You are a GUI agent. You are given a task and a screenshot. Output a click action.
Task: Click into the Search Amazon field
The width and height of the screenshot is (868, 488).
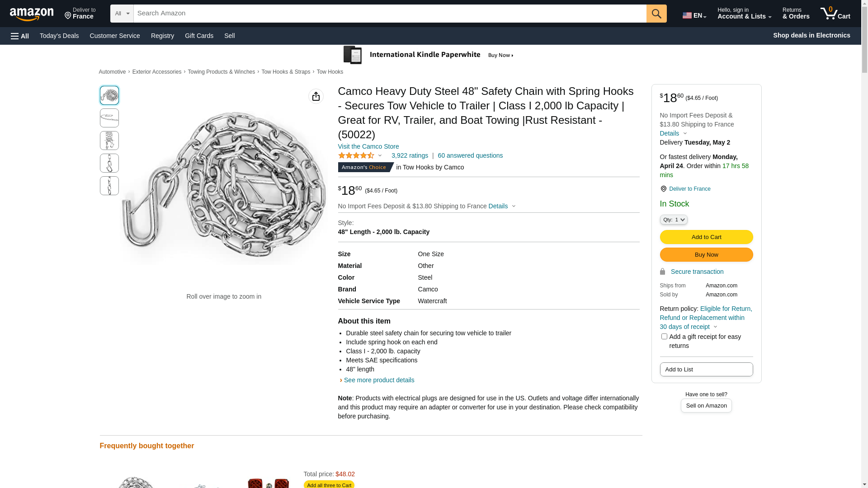[x=390, y=14]
